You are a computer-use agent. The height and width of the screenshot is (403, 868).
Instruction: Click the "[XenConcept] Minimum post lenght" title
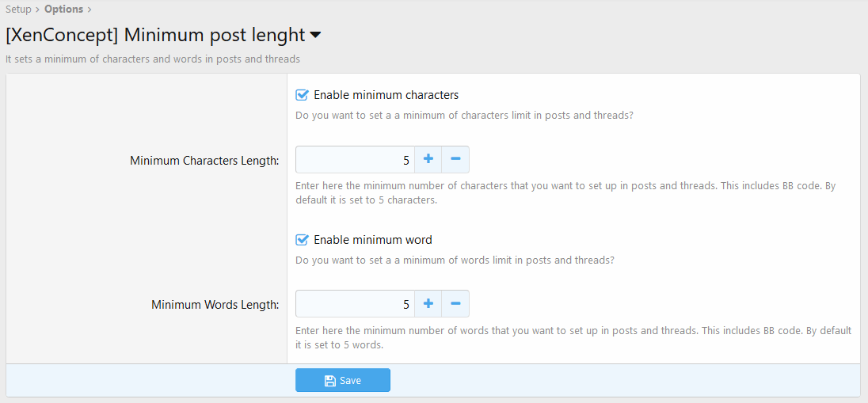(155, 36)
